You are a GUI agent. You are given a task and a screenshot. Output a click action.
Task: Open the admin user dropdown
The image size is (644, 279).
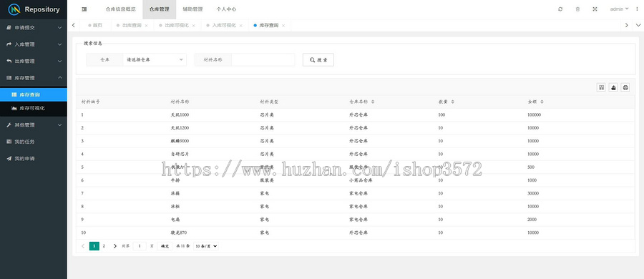point(619,9)
